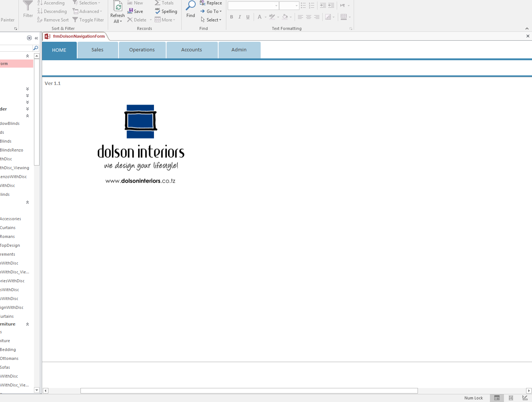The height and width of the screenshot is (402, 532).
Task: Toggle the Totals row
Action: (x=164, y=3)
